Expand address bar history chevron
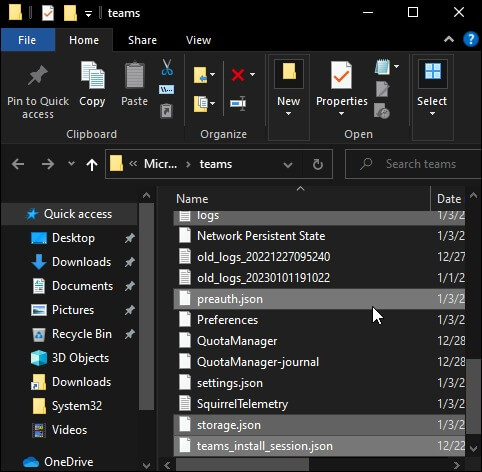 (x=288, y=165)
